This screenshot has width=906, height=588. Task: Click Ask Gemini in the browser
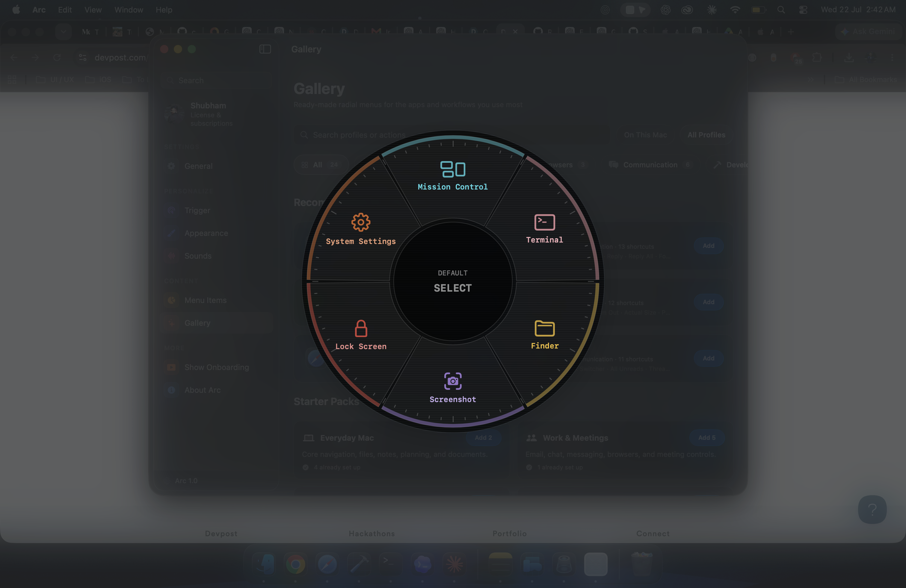[868, 31]
